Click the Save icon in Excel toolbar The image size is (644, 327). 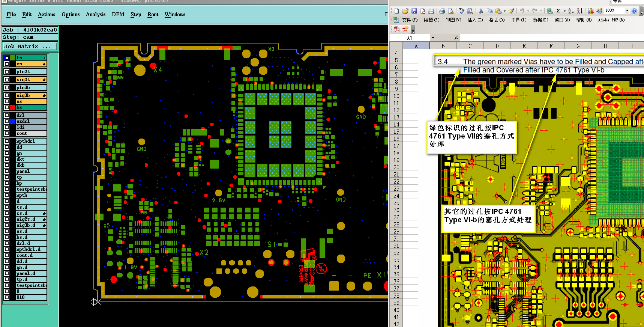414,11
